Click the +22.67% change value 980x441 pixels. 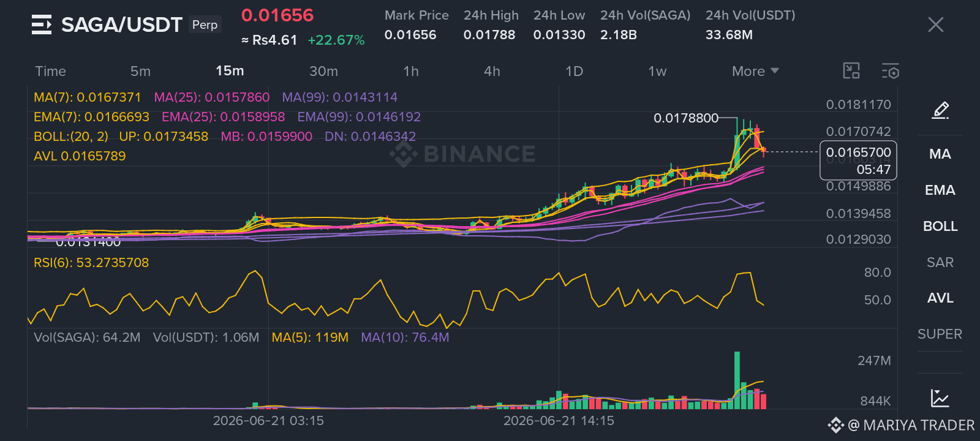(x=336, y=40)
